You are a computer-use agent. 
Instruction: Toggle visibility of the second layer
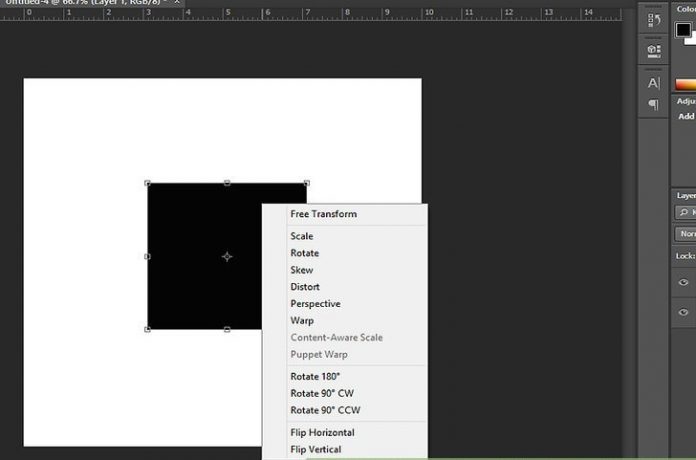tap(684, 313)
